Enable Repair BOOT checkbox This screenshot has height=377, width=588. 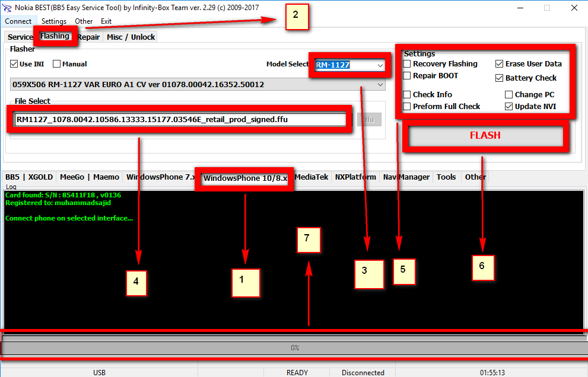tap(407, 76)
